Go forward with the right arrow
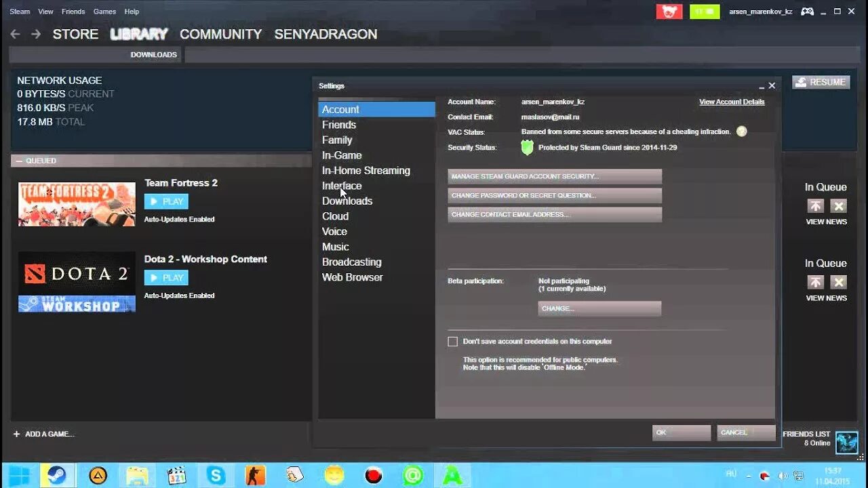868x488 pixels. click(36, 34)
